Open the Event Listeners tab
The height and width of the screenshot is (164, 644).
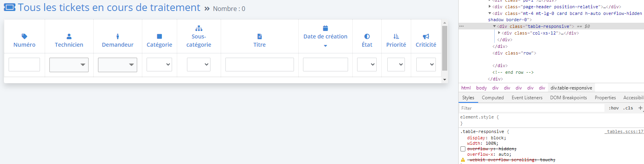point(527,98)
